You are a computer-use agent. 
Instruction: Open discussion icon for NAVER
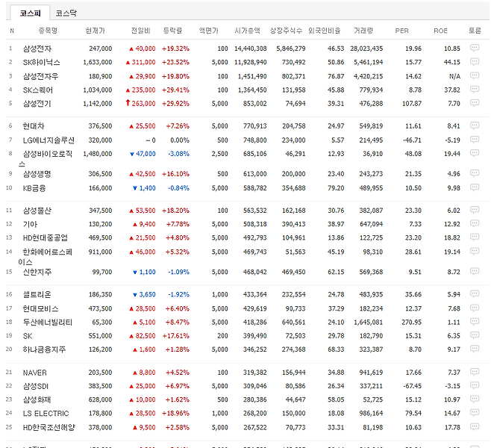click(x=475, y=372)
